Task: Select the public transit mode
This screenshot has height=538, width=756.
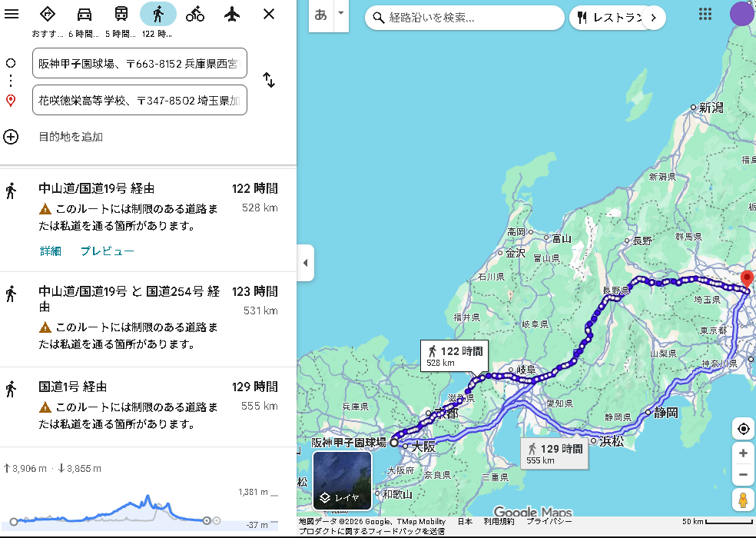Action: point(121,14)
